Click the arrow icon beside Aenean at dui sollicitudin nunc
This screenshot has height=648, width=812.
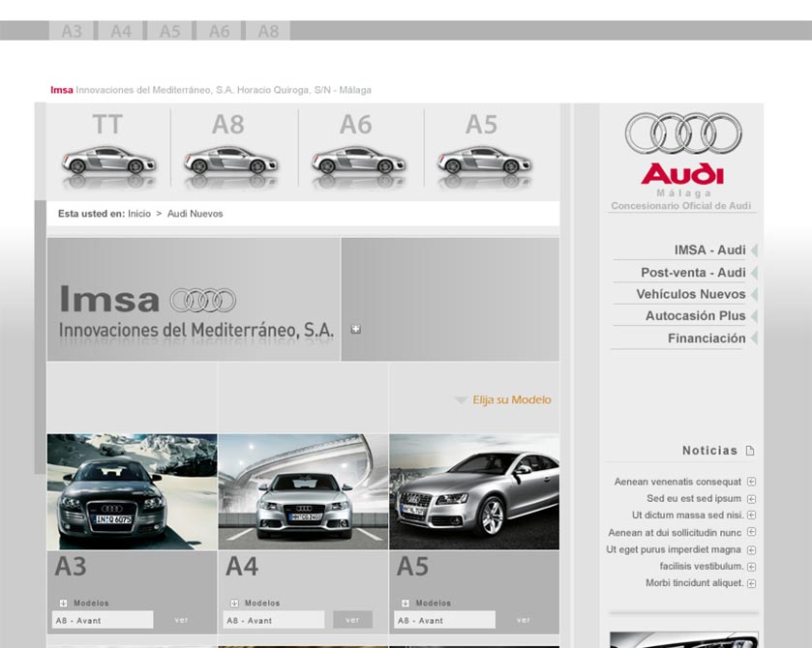click(x=751, y=532)
